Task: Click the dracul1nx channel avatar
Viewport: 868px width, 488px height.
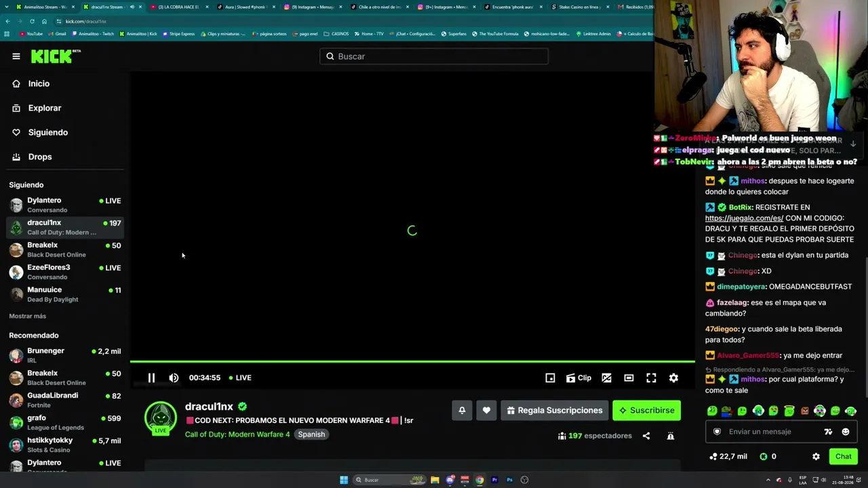Action: (x=161, y=418)
